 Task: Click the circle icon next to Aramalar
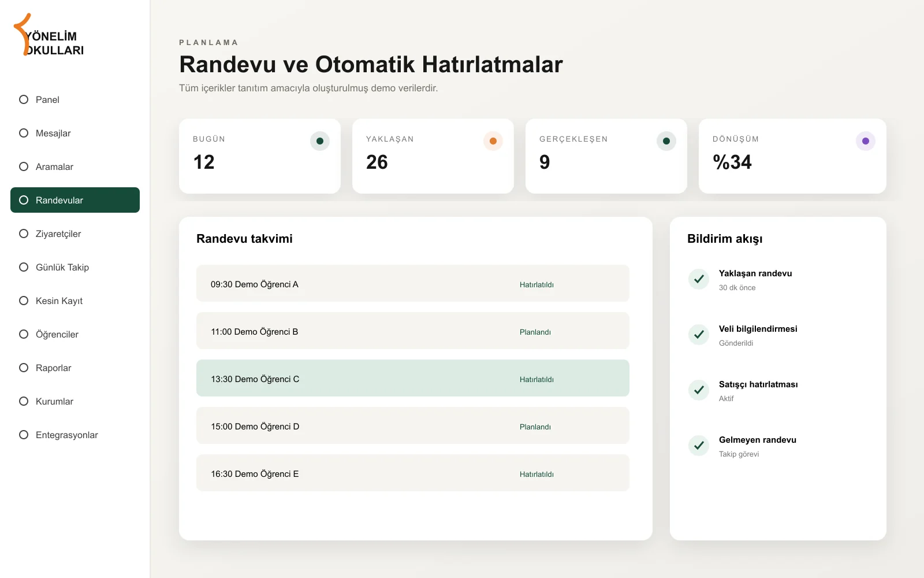(24, 166)
